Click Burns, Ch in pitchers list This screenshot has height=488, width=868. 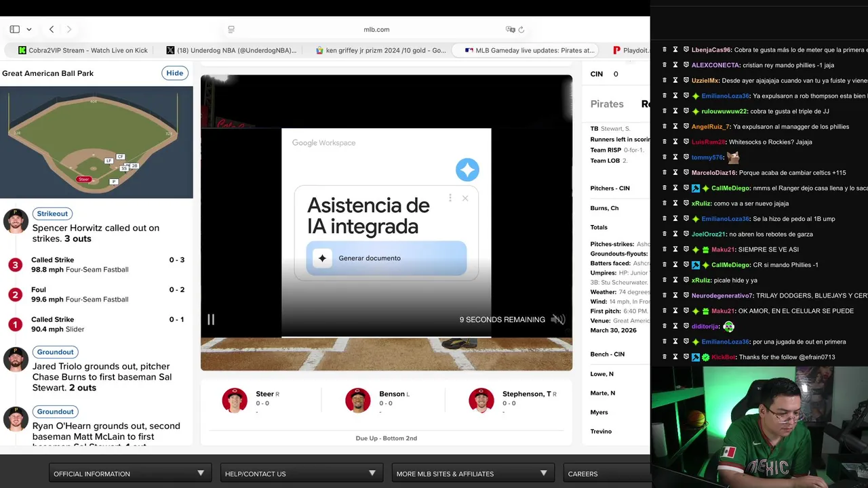click(604, 208)
